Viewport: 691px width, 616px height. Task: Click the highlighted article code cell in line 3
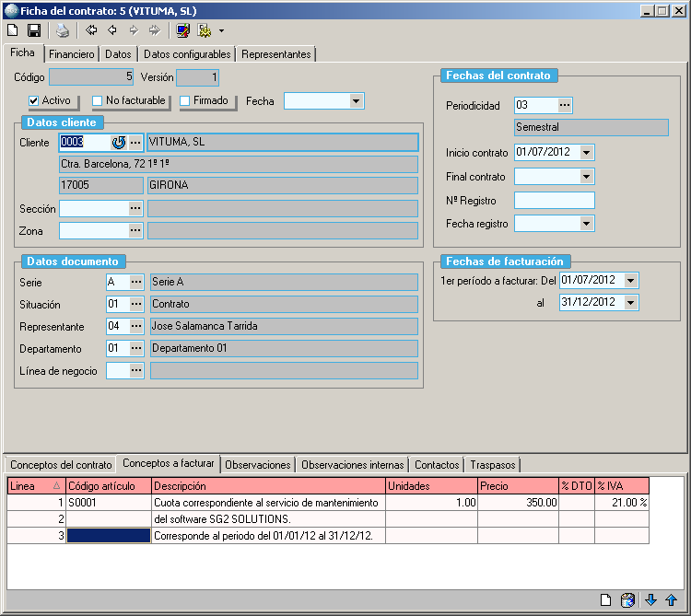pos(109,535)
